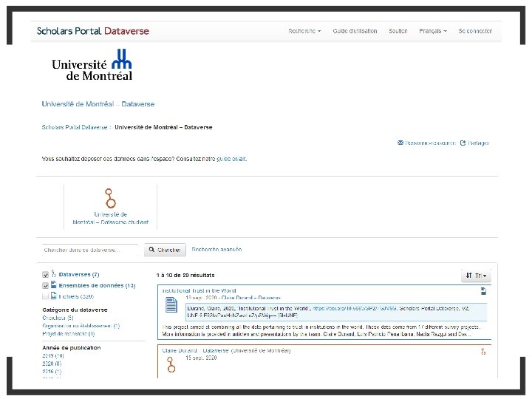Filter by Chercheur (5) category

tap(58, 318)
